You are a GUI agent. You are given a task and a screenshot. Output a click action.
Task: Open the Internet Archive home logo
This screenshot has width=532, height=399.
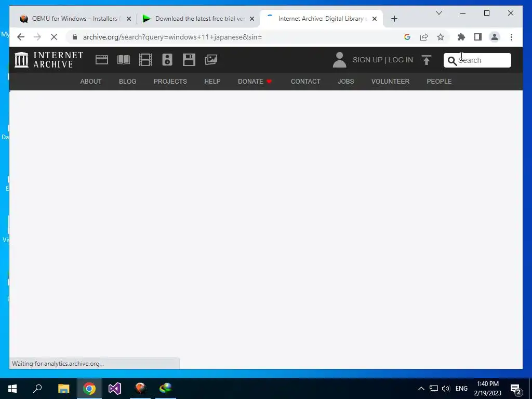tap(49, 60)
